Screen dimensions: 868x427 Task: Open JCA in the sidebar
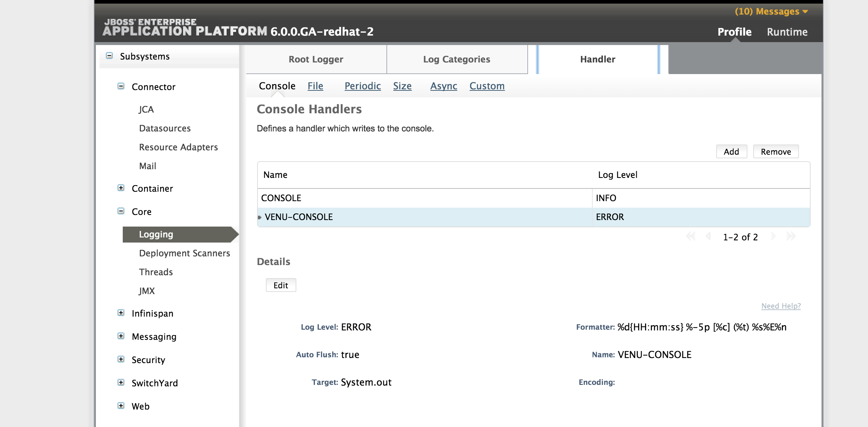(146, 109)
